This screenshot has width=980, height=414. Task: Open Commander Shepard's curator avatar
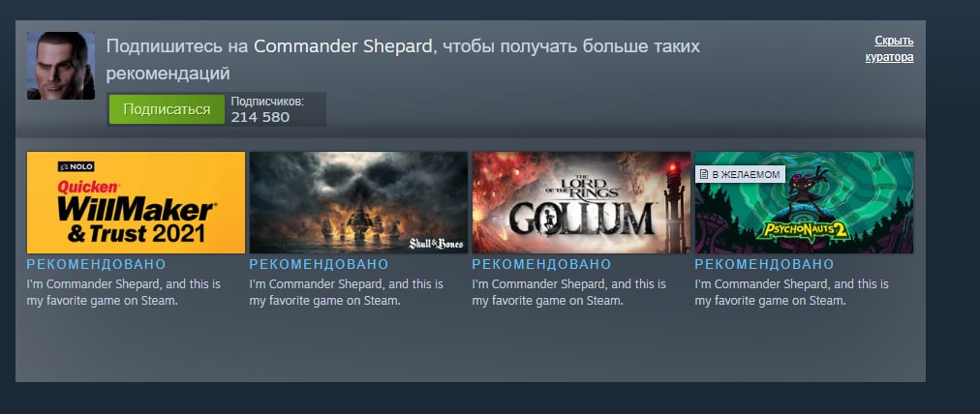pos(61,66)
